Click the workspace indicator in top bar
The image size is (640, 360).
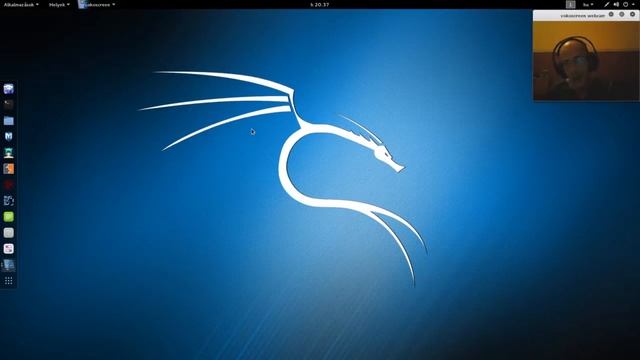click(571, 4)
